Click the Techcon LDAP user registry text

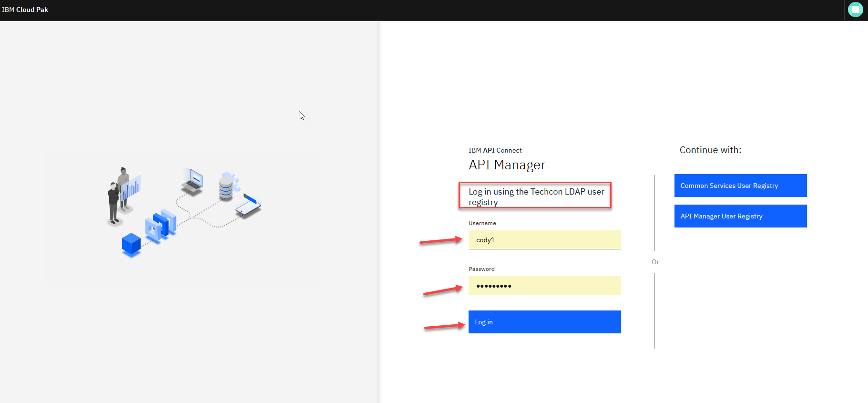536,196
